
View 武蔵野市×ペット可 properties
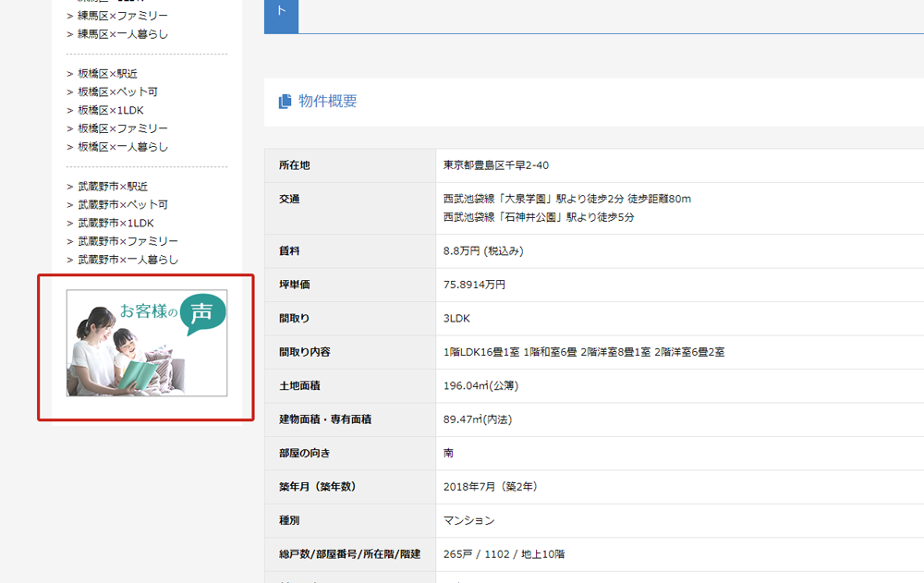pos(122,204)
